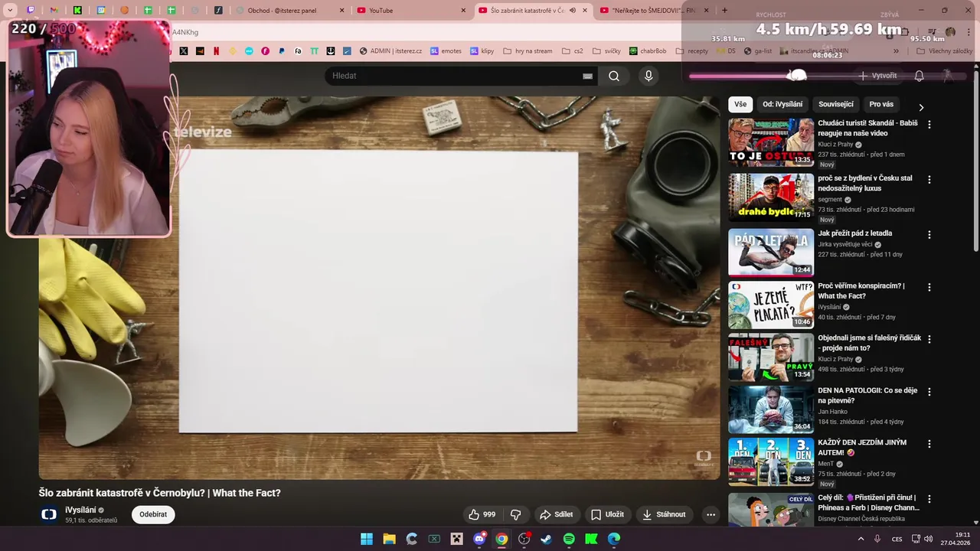Open options for 'Chudáci turisti!' video
Screen dimensions: 980x551
pos(929,124)
